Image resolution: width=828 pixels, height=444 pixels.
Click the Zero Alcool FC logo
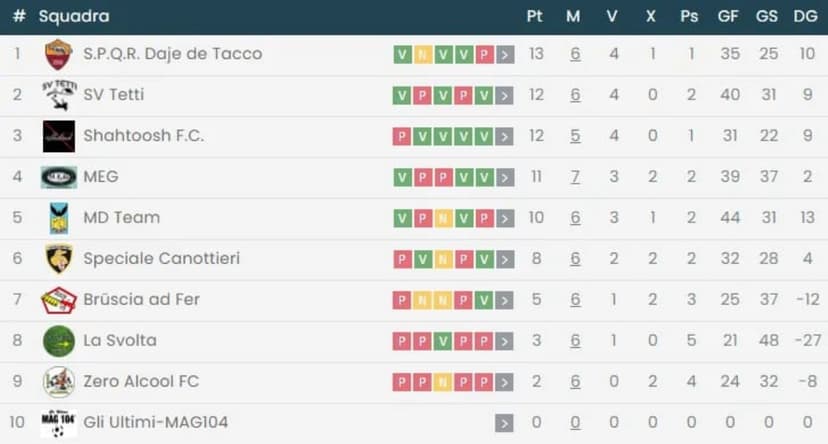click(59, 382)
